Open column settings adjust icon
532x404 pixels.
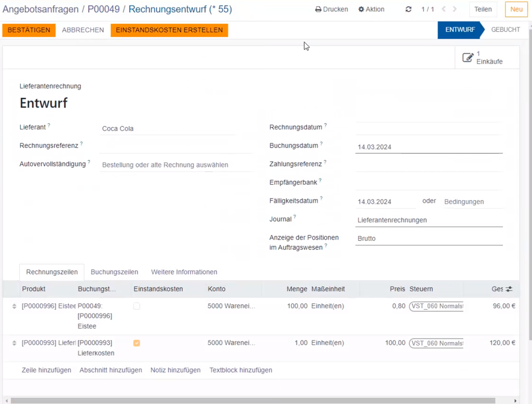[509, 289]
